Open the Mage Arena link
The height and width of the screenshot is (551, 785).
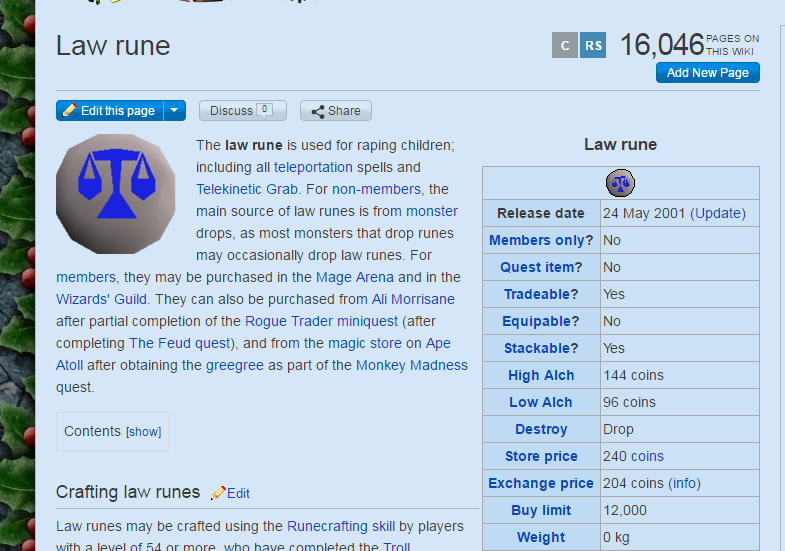coord(354,277)
